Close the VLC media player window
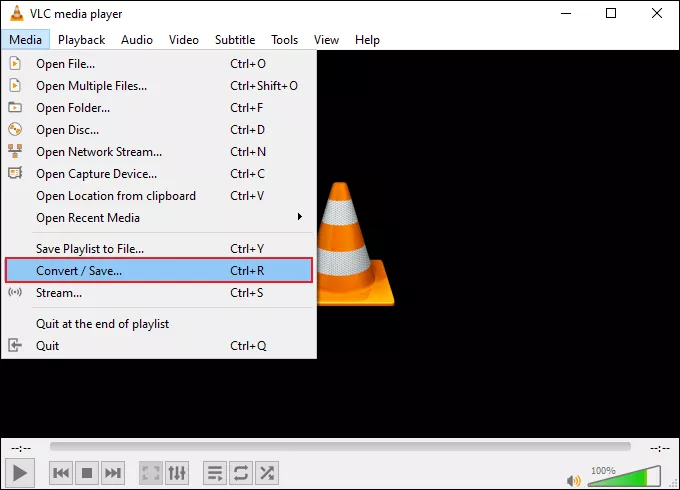Viewport: 680px width, 490px height. coord(657,13)
